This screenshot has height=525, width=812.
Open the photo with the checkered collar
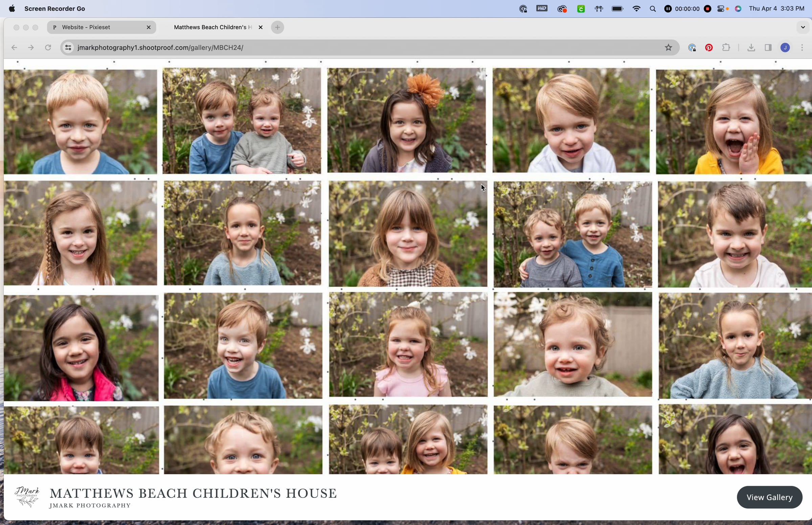tap(408, 234)
